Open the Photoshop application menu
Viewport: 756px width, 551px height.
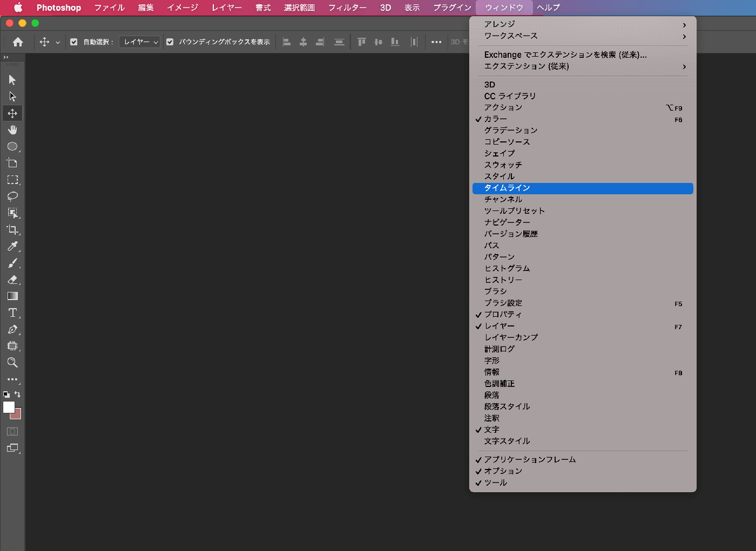59,8
